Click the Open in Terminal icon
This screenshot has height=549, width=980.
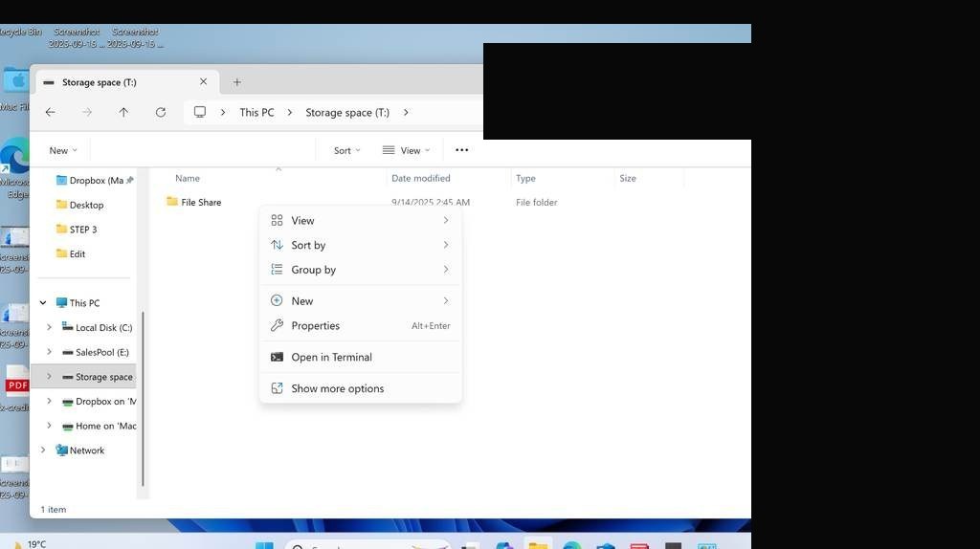tap(277, 358)
